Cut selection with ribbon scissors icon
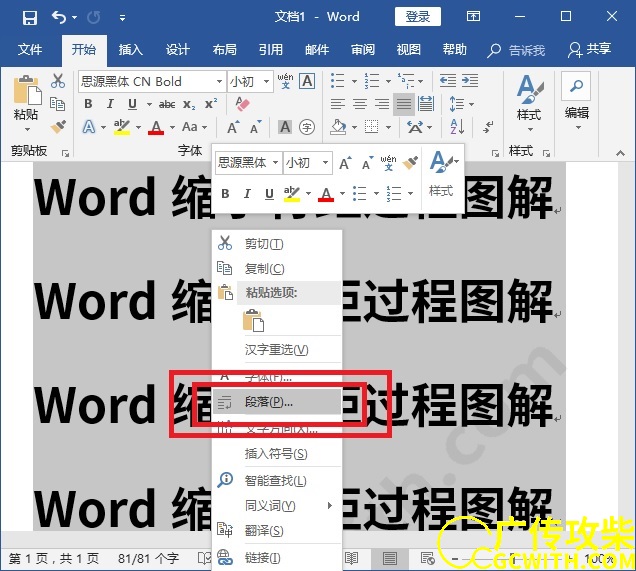 click(x=58, y=81)
